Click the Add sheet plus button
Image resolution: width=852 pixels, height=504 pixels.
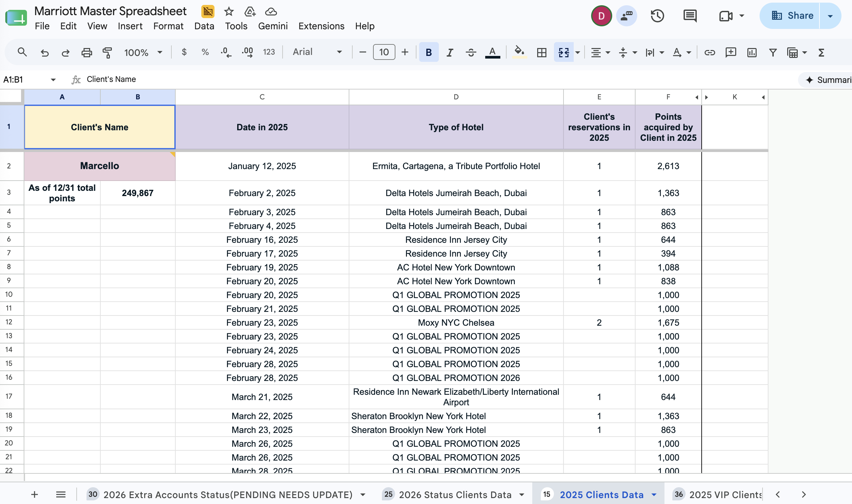[x=34, y=494]
